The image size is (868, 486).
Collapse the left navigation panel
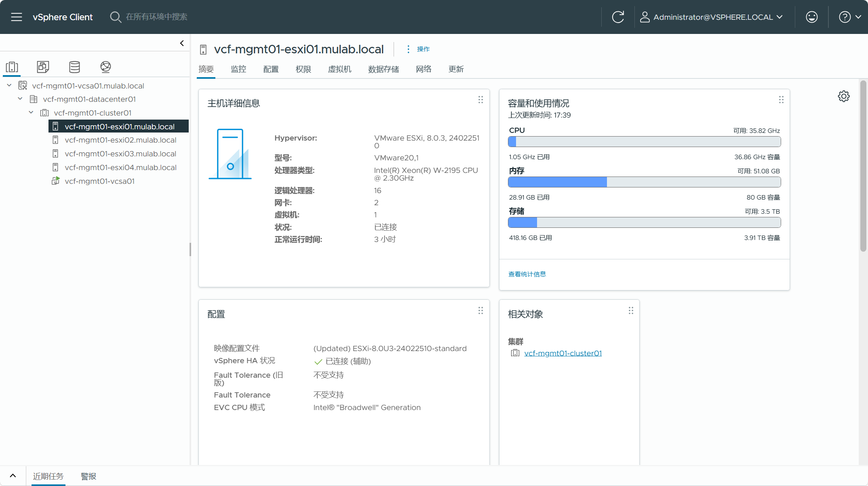[x=182, y=43]
